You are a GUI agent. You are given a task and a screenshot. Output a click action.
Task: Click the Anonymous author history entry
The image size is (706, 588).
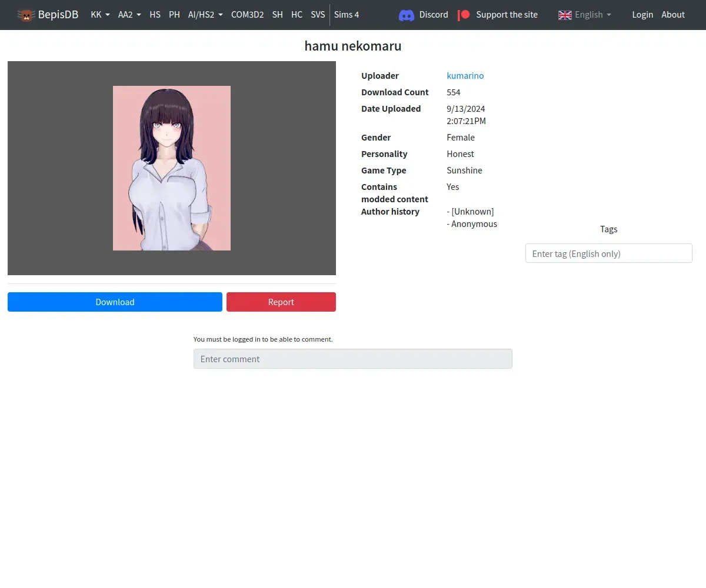[x=472, y=224]
